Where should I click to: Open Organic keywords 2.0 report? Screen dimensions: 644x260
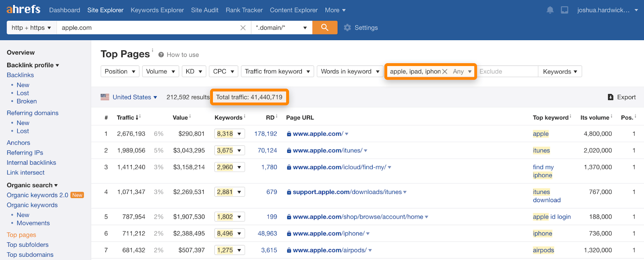(37, 195)
